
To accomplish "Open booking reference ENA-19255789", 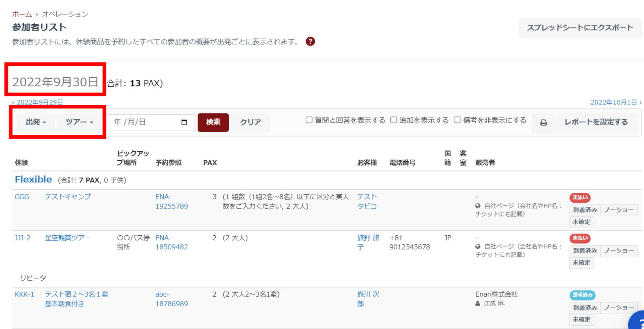I will coord(171,201).
